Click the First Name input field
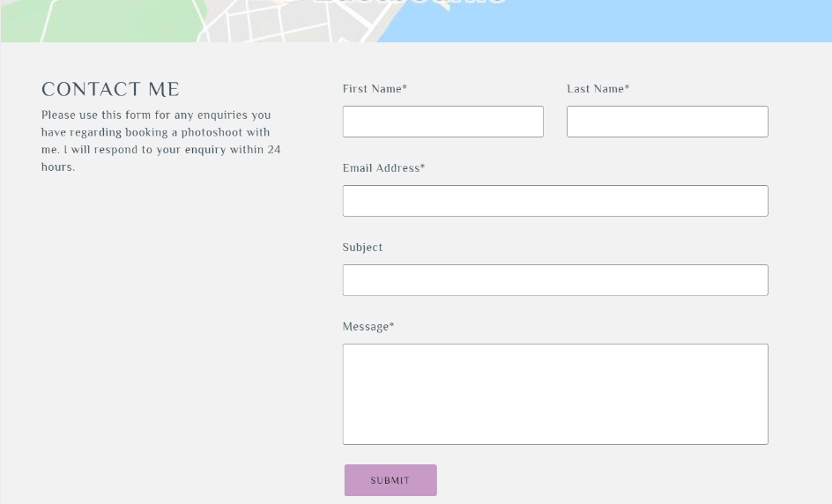832x504 pixels. pos(442,122)
